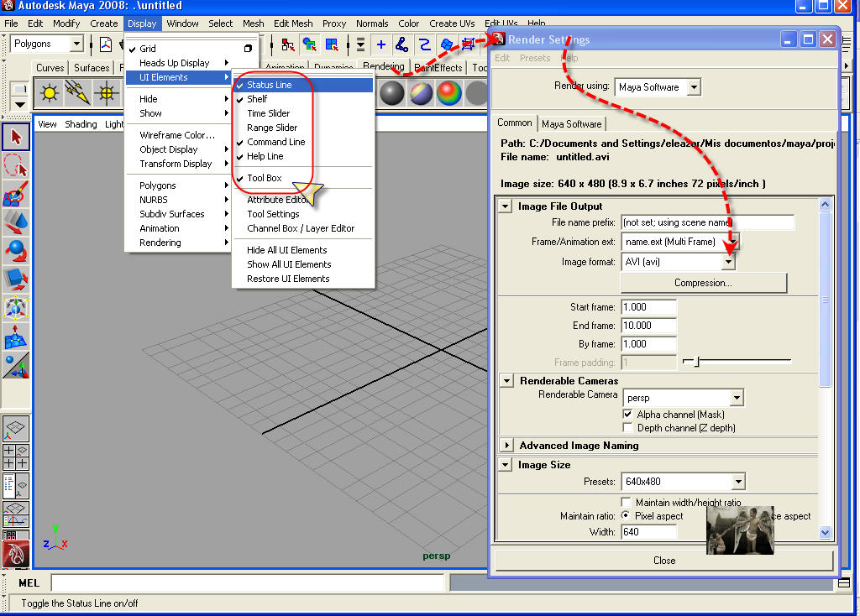
Task: Expand the Advanced Image Naming section
Action: tap(506, 445)
